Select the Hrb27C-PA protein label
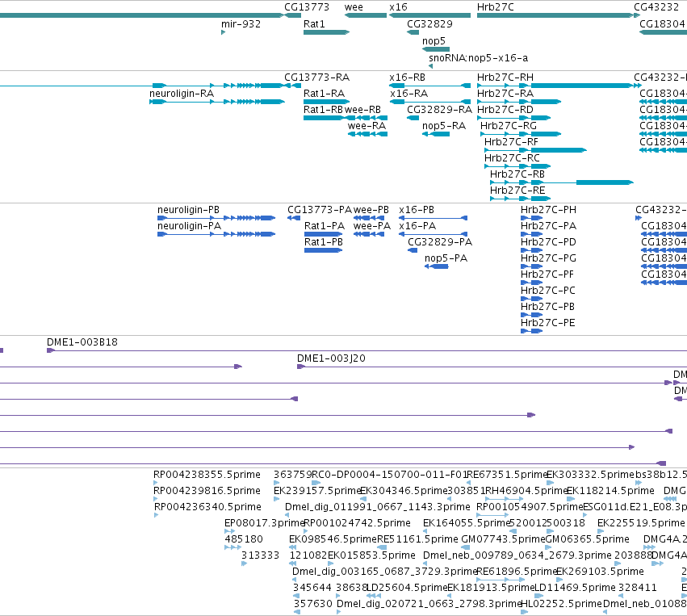 point(548,226)
